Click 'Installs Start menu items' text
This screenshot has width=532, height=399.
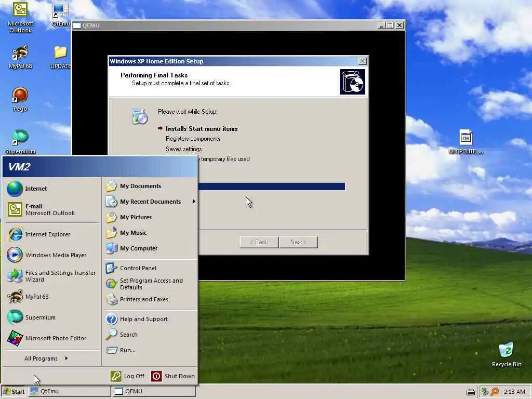[x=202, y=129]
